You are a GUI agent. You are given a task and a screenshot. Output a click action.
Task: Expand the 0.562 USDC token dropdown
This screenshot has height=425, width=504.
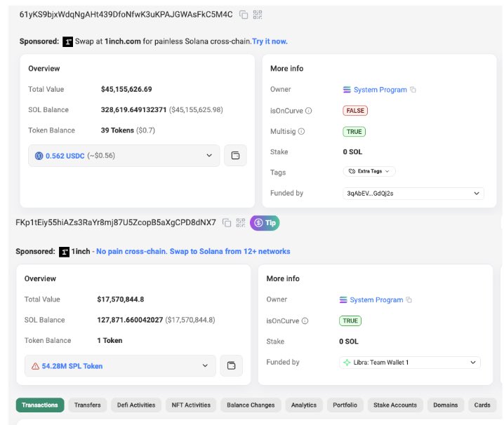click(x=124, y=156)
